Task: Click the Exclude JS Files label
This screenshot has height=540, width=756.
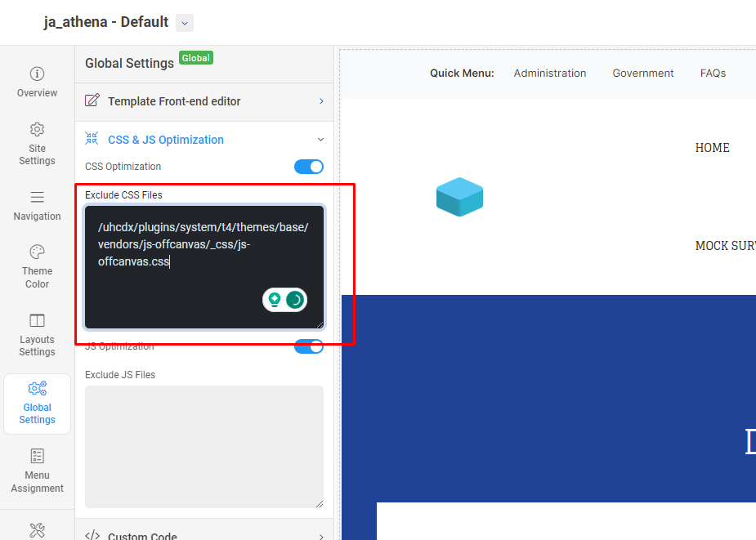Action: 120,375
